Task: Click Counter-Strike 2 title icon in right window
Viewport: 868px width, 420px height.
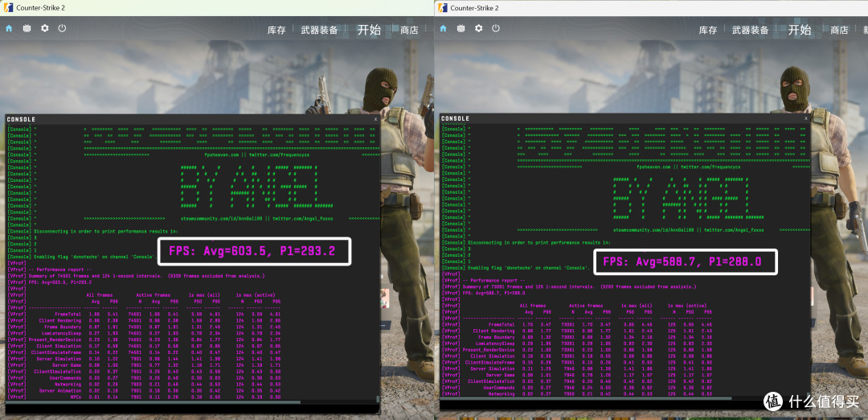Action: (442, 7)
